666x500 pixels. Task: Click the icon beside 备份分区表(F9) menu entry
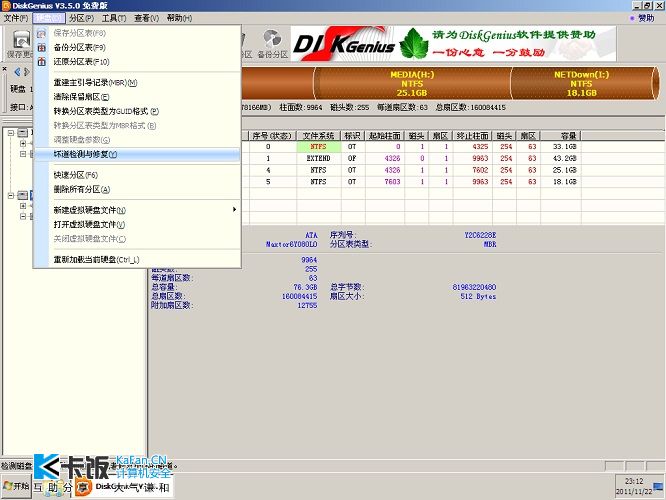[42, 48]
